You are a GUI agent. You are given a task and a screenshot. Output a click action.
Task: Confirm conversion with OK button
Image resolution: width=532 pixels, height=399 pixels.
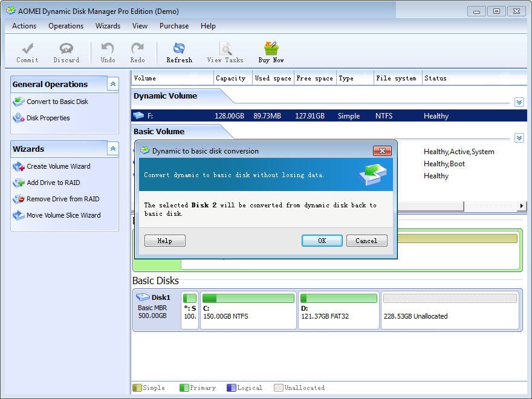pos(322,241)
